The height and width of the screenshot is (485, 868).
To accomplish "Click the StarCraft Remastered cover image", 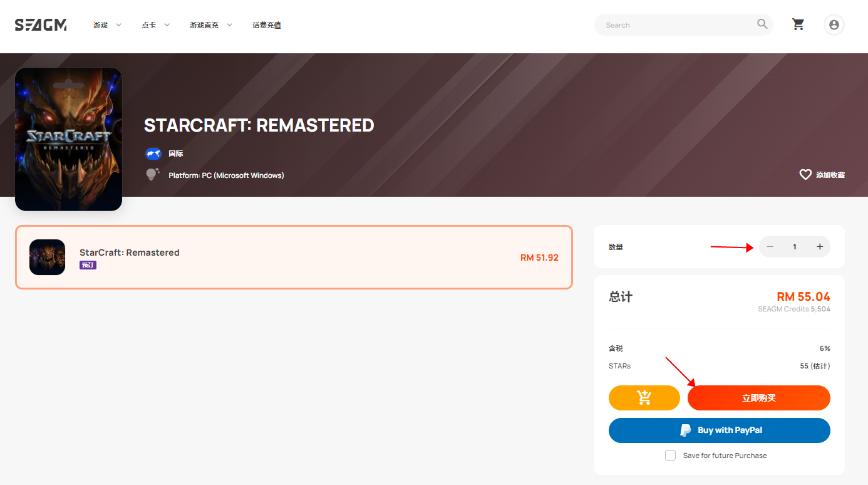I will click(69, 139).
